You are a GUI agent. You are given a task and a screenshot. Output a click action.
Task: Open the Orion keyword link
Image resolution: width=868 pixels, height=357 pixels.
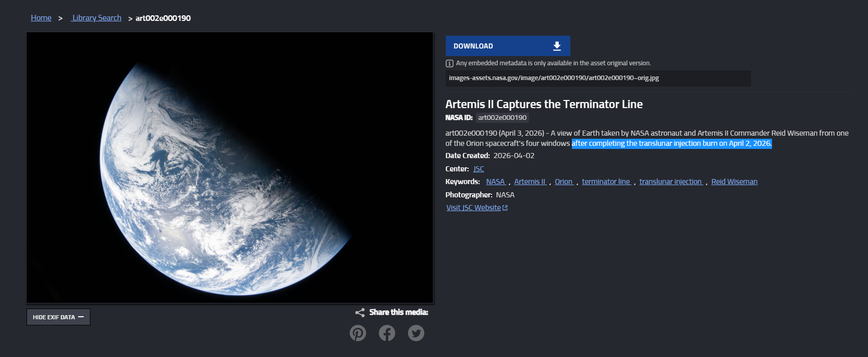click(564, 182)
